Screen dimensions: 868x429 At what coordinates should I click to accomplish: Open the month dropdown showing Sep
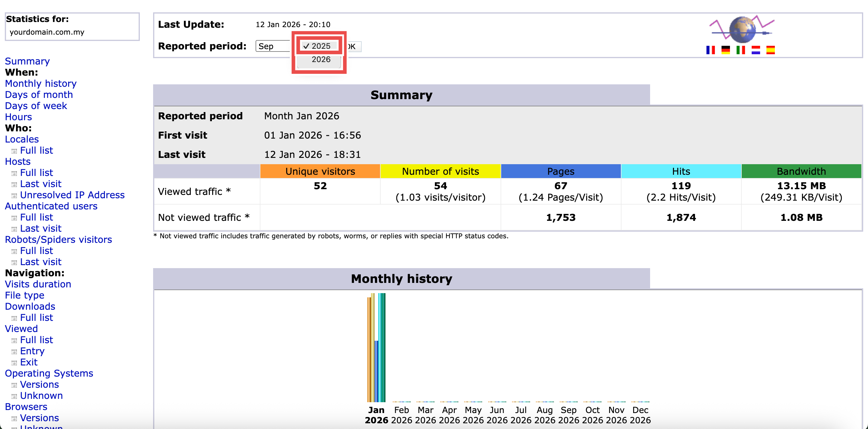click(272, 46)
